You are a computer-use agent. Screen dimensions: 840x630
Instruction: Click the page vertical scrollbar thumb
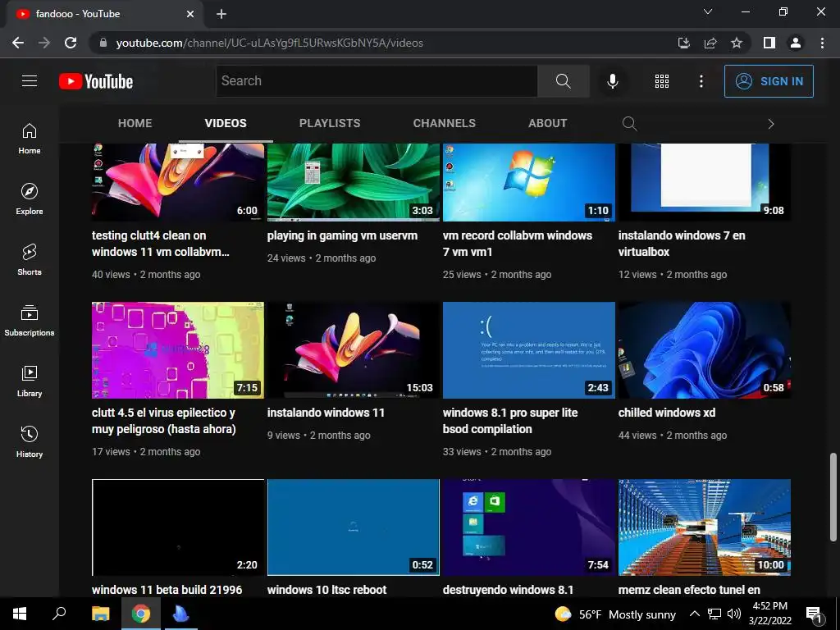pos(833,498)
